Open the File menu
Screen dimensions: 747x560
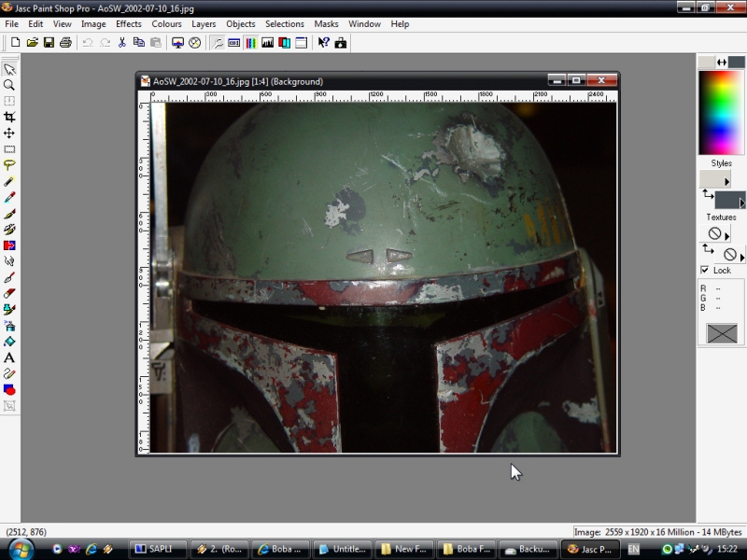pyautogui.click(x=11, y=24)
